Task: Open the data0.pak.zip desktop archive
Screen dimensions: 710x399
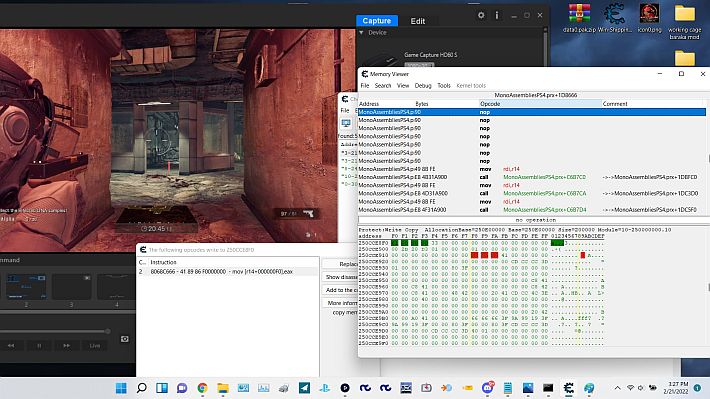Action: pos(579,18)
